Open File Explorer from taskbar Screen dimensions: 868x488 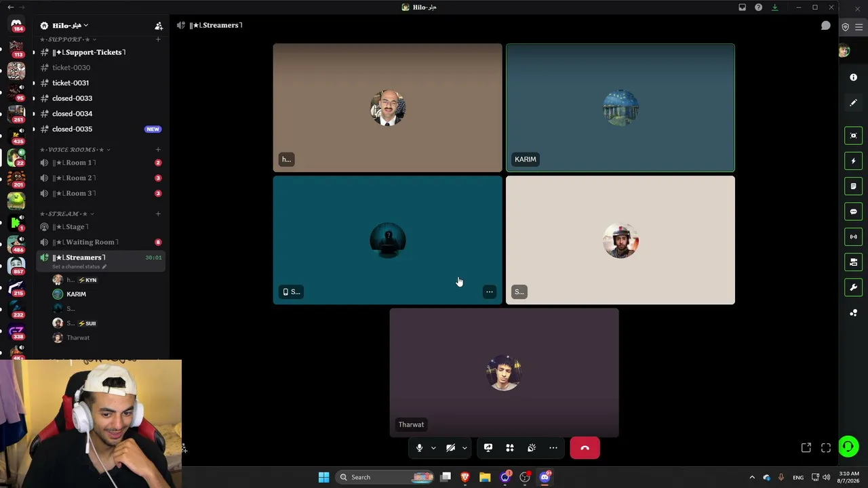coord(485,477)
